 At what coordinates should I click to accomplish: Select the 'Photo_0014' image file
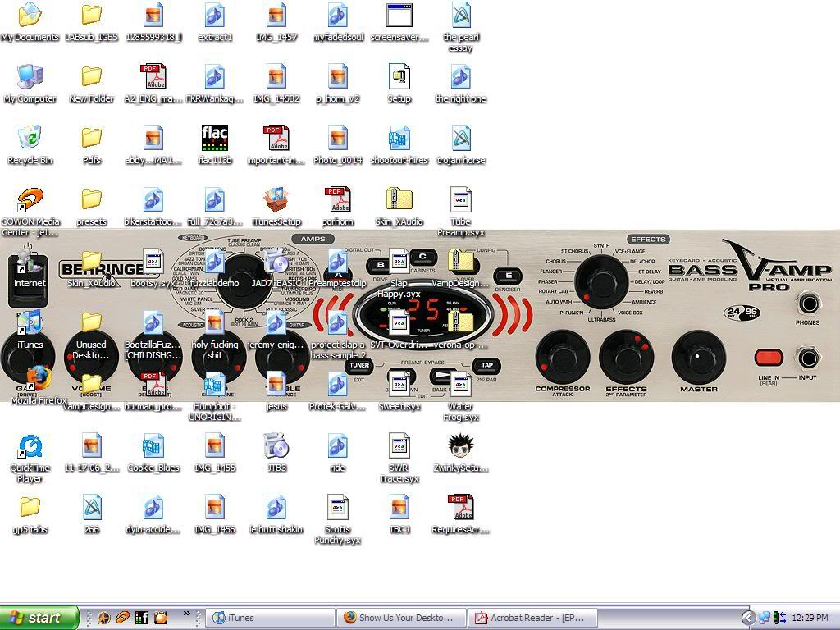pos(338,138)
